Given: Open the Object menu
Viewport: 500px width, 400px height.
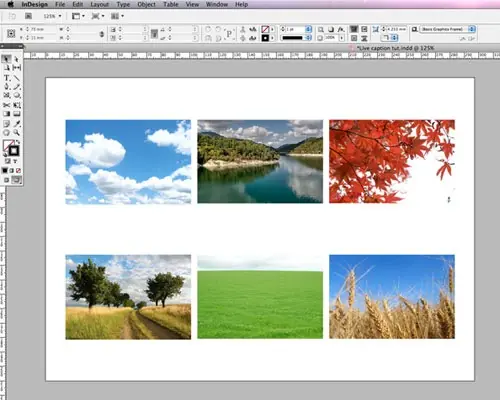Looking at the screenshot, I should coord(146,4).
